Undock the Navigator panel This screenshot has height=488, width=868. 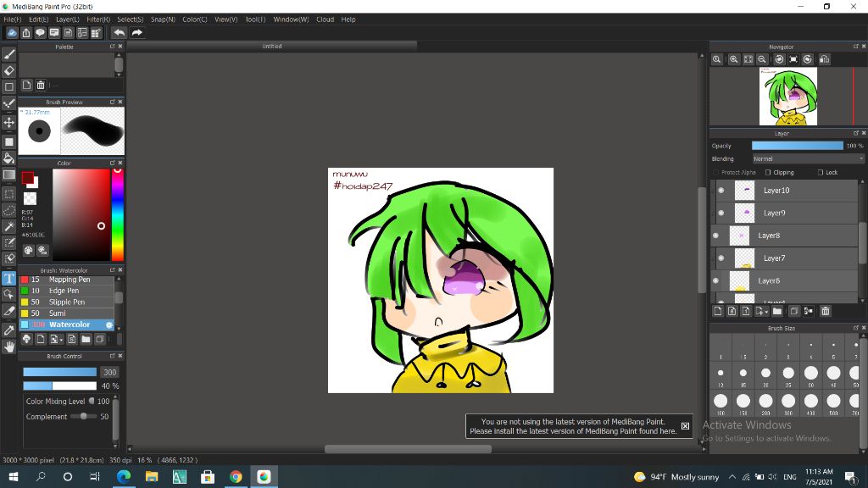click(x=856, y=47)
